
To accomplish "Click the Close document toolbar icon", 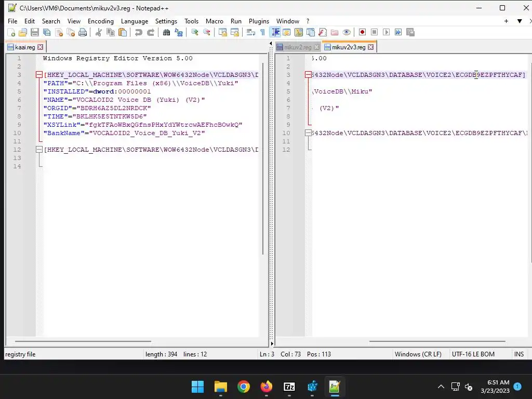I will (59, 32).
